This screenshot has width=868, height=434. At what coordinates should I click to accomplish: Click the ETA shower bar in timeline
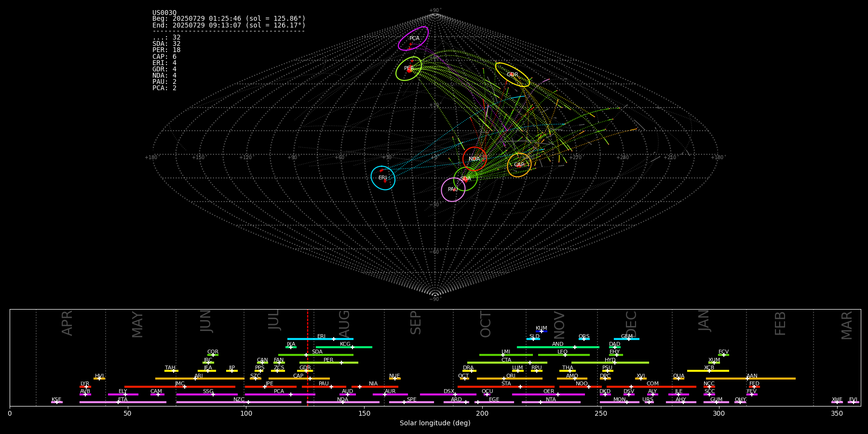pyautogui.click(x=123, y=402)
